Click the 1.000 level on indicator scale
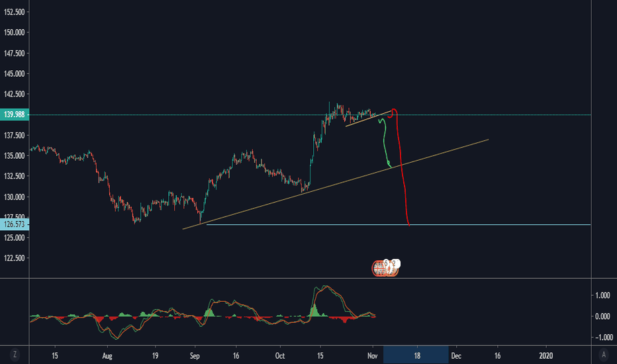617x364 pixels. coord(602,295)
